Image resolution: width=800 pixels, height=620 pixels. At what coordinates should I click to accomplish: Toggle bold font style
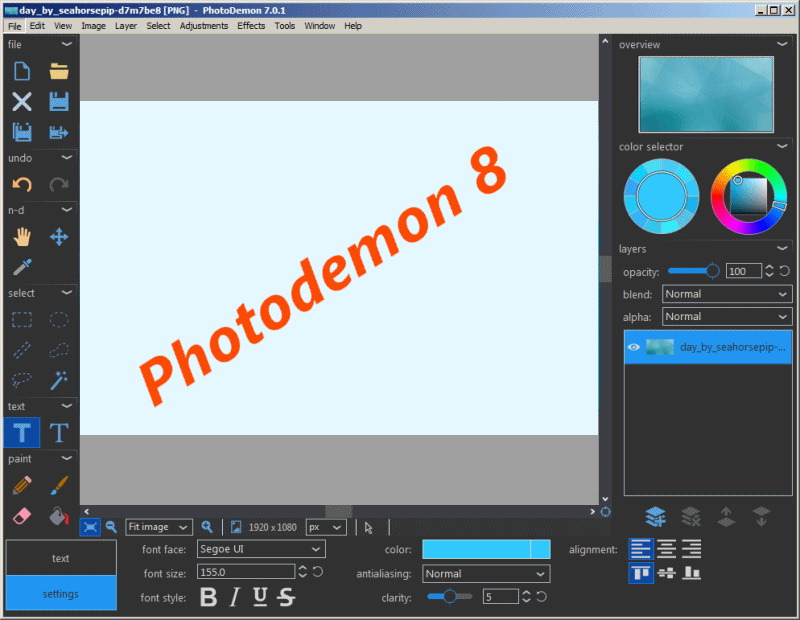point(208,597)
